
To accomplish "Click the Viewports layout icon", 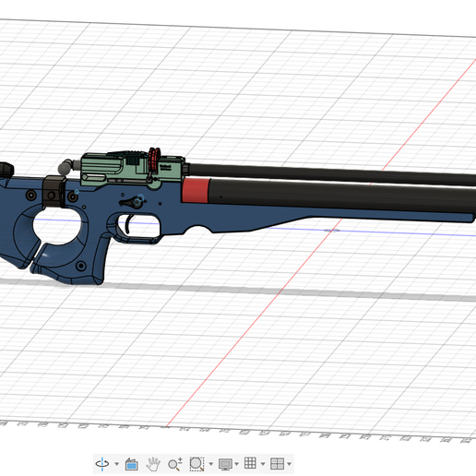I will click(x=277, y=464).
